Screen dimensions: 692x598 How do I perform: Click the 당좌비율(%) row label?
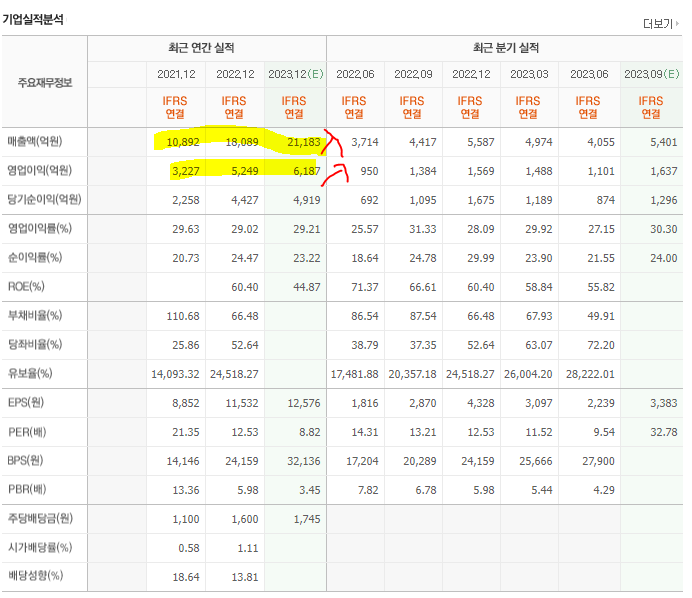[x=35, y=345]
